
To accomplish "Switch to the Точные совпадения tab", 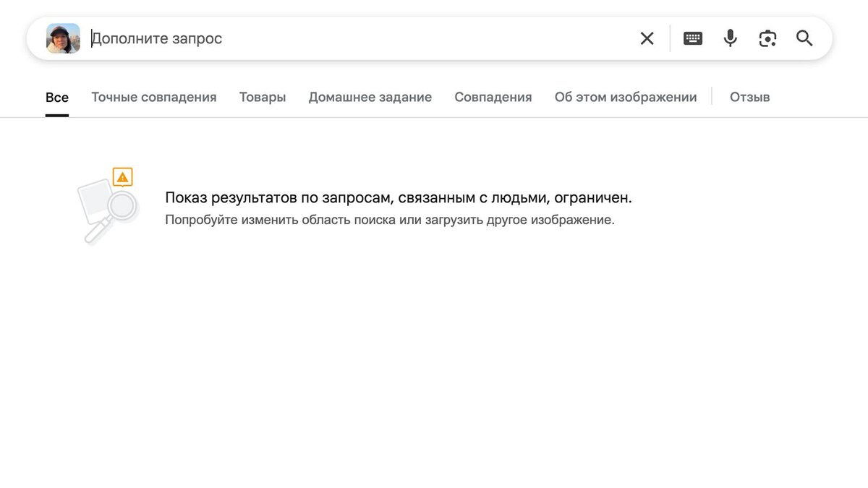I will [x=153, y=97].
